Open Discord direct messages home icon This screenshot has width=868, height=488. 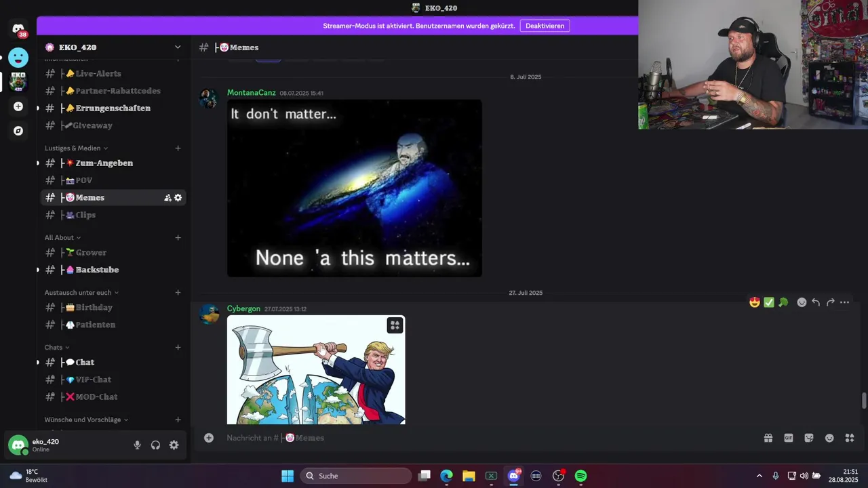point(18,29)
